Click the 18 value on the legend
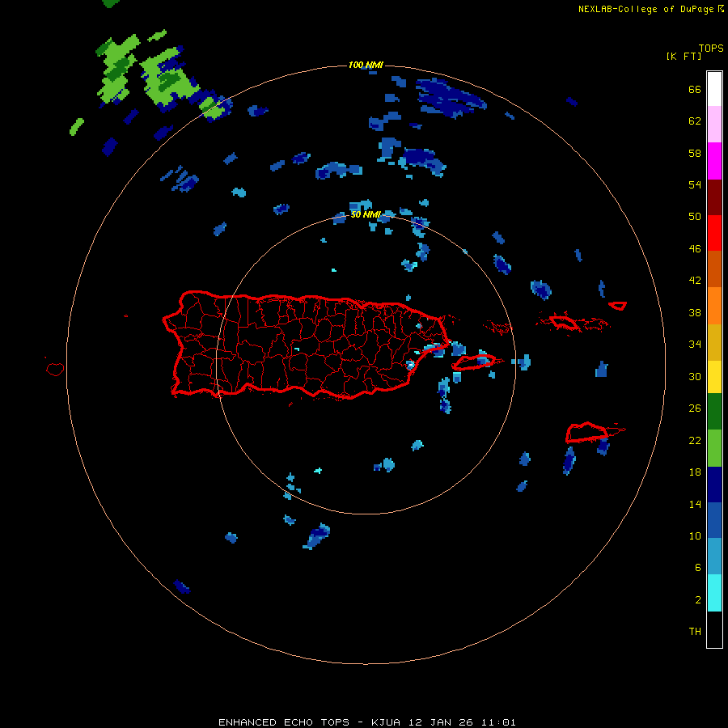Viewport: 728px width, 728px height. 695,472
